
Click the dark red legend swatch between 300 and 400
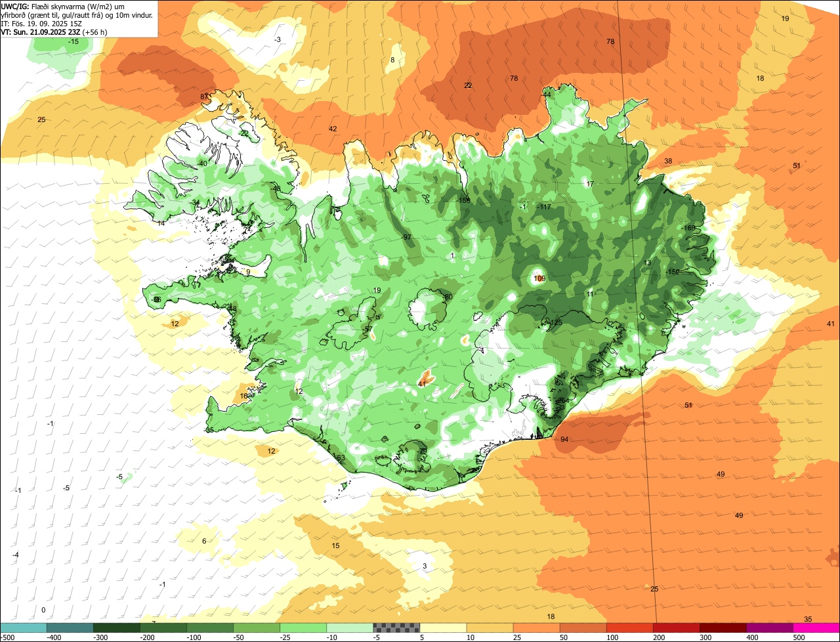(x=723, y=628)
